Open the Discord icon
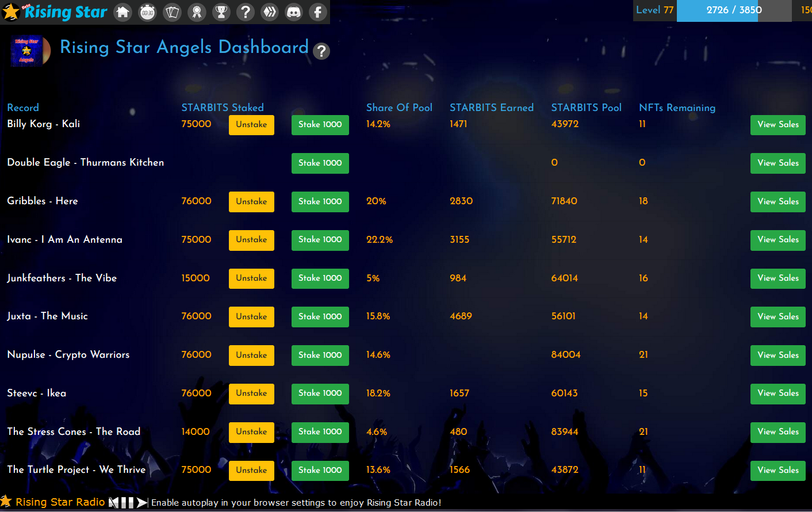Screen dimensions: 812x512 tap(294, 12)
